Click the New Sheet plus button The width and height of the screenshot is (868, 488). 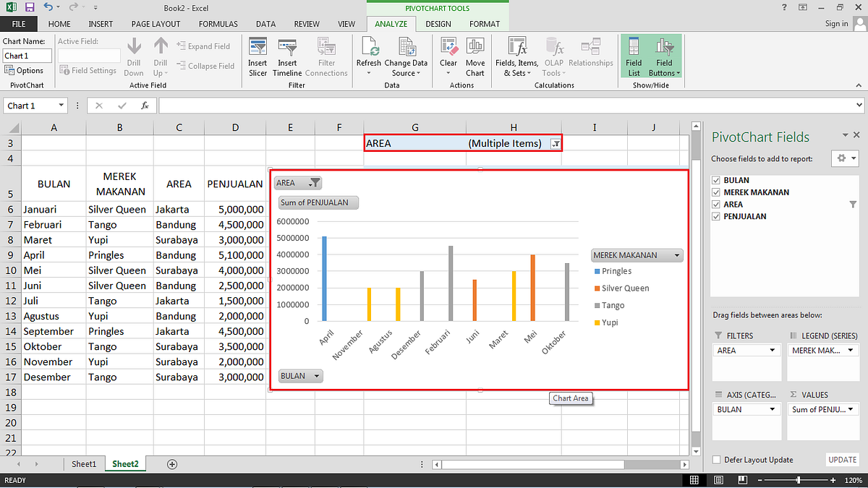point(172,463)
